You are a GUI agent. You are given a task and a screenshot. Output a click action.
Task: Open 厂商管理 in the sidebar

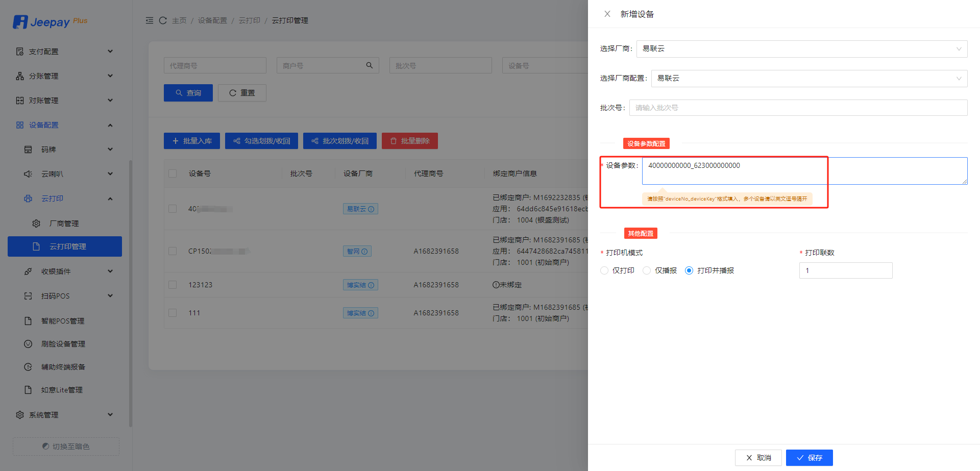[64, 224]
